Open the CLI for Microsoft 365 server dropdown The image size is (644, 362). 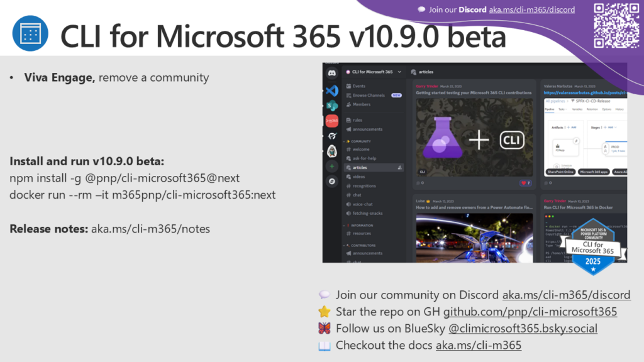[x=399, y=72]
